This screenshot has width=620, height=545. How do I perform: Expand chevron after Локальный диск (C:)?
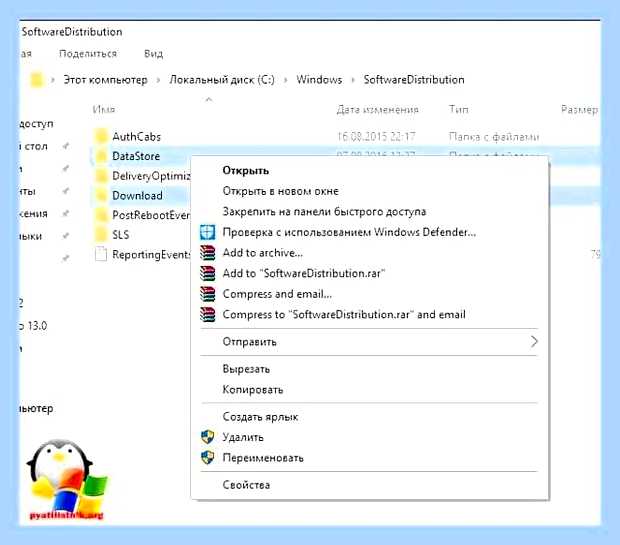[x=285, y=80]
